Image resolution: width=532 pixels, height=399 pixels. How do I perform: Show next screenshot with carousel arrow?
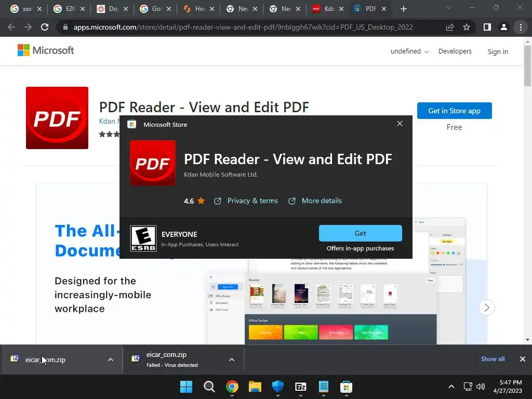click(x=486, y=308)
